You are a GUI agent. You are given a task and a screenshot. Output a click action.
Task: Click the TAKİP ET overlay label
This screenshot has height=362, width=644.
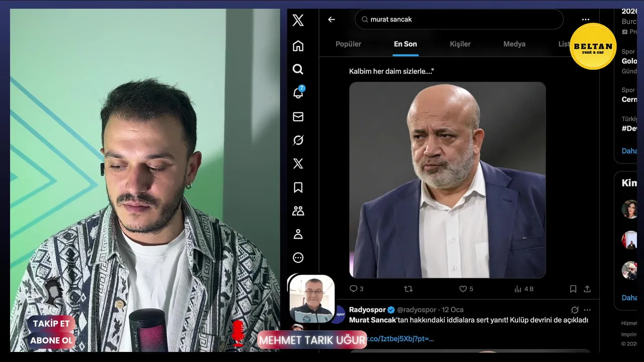click(x=51, y=324)
